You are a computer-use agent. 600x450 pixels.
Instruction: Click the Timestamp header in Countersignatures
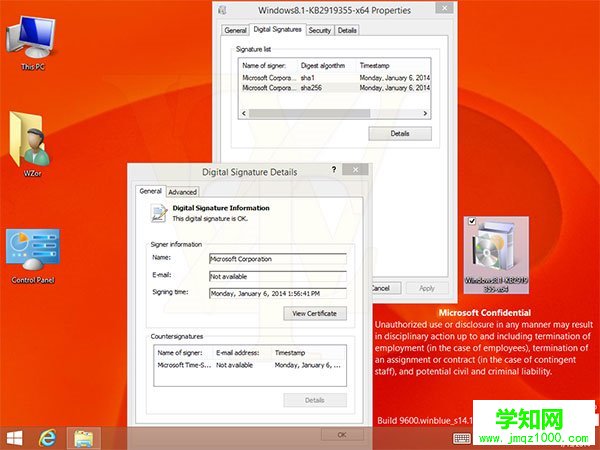308,353
